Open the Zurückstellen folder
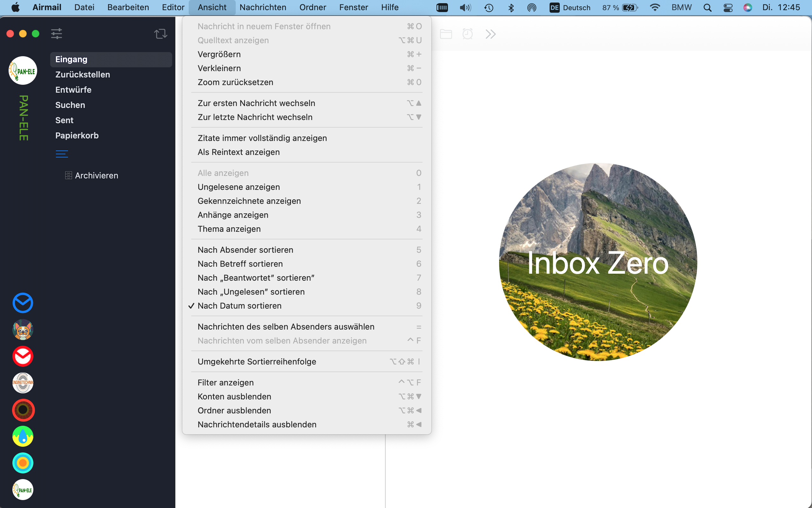812x508 pixels. coord(83,75)
